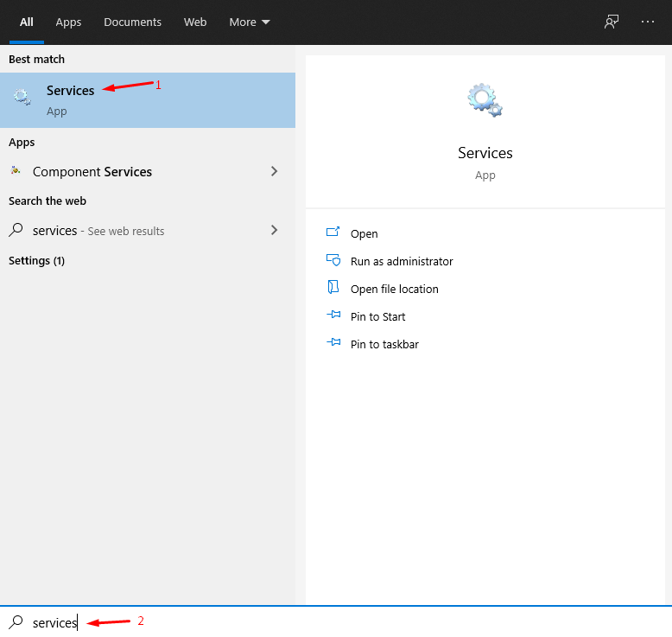Select Run as administrator
Image resolution: width=672 pixels, height=637 pixels.
[402, 261]
